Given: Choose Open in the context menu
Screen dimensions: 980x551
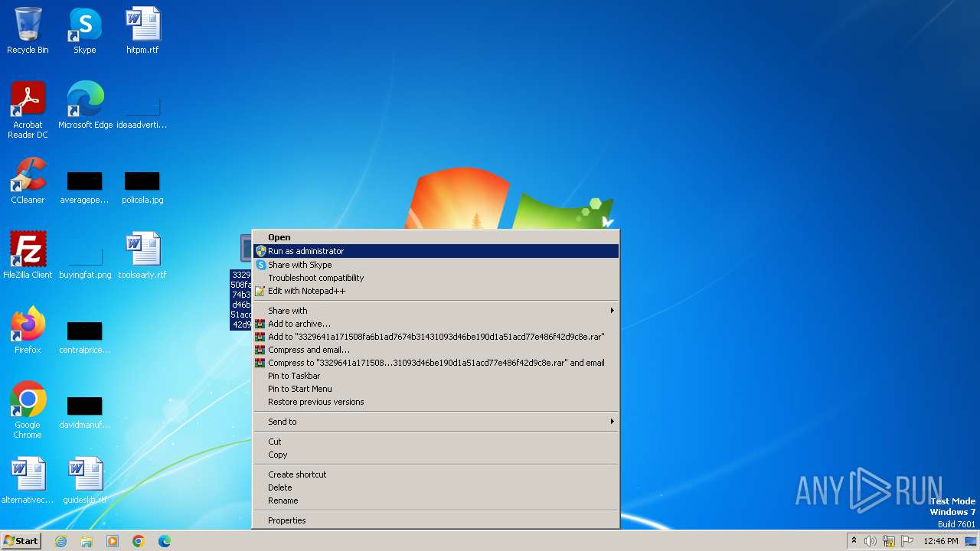Looking at the screenshot, I should [436, 237].
